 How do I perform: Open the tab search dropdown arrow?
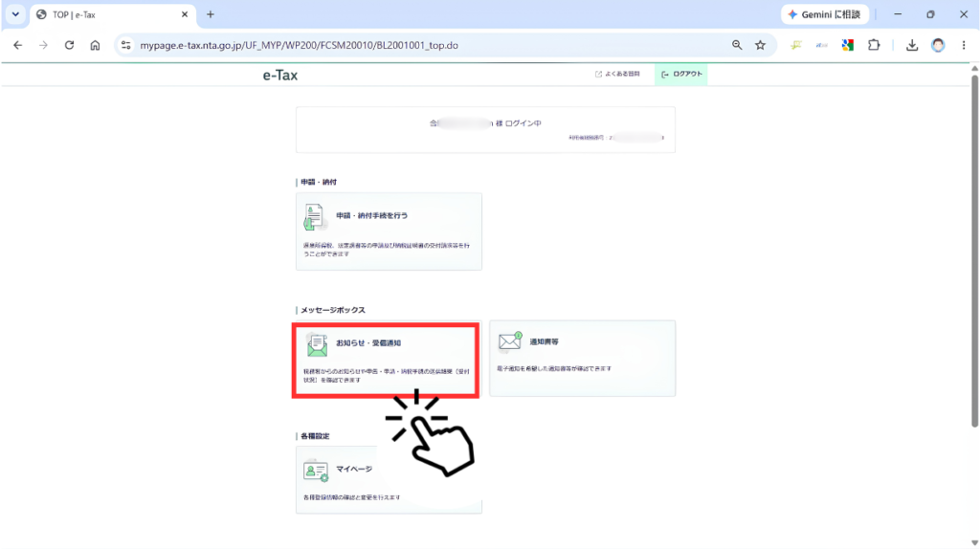15,13
